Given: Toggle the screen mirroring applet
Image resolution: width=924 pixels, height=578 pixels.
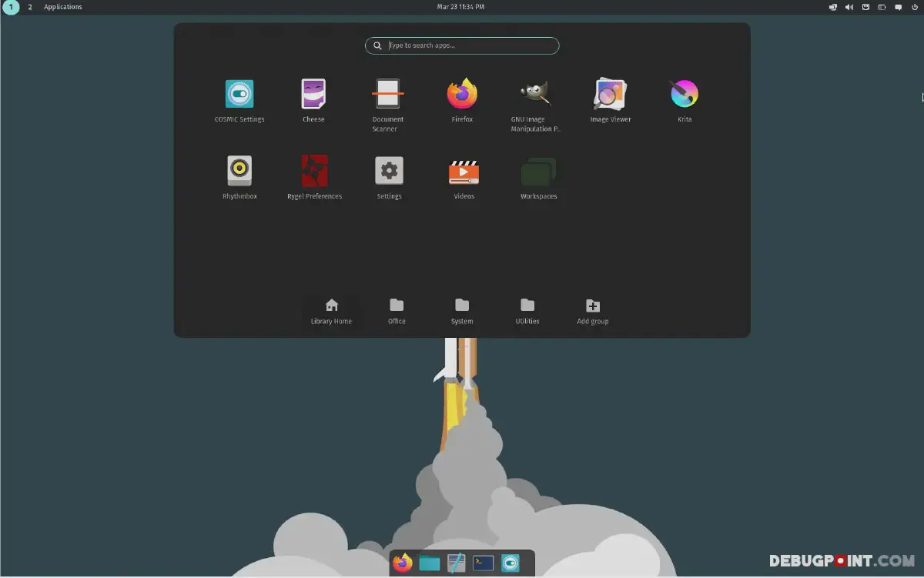Looking at the screenshot, I should point(833,7).
